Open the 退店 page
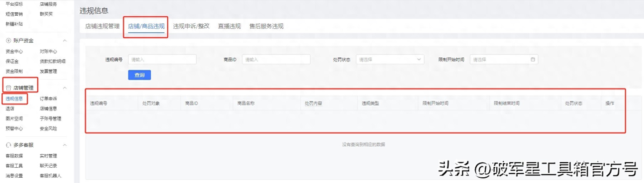 [x=10, y=109]
